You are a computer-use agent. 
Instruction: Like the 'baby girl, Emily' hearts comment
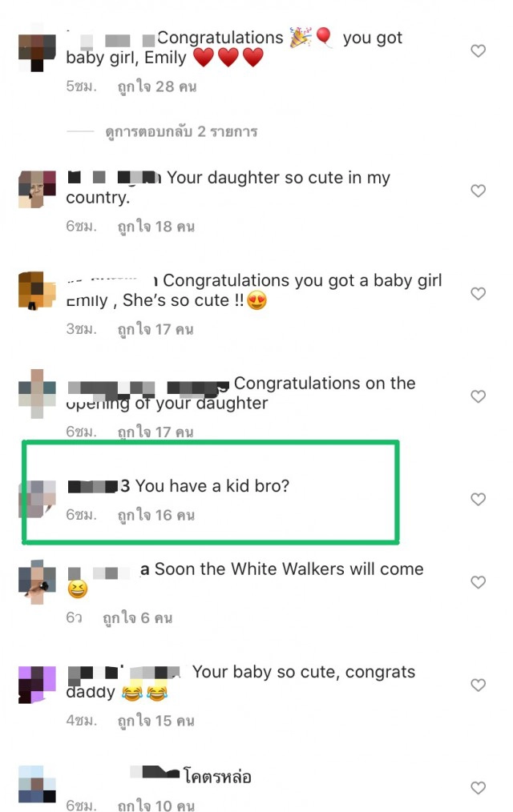[x=478, y=50]
